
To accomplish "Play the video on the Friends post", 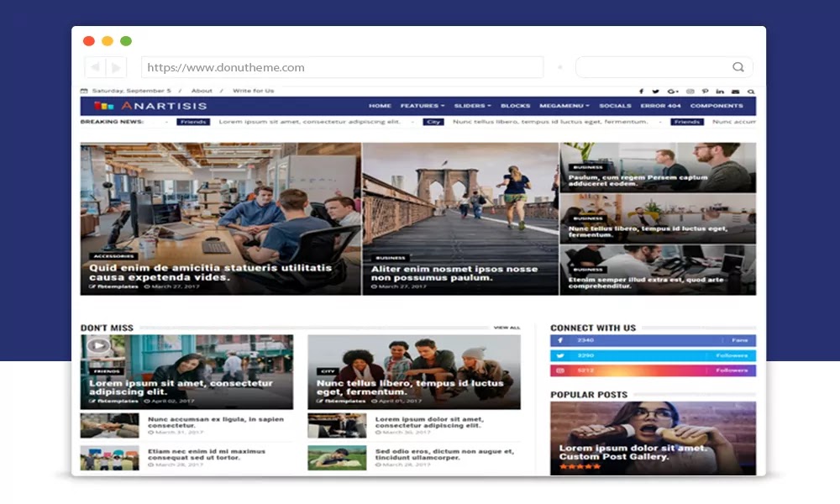I will pyautogui.click(x=98, y=345).
